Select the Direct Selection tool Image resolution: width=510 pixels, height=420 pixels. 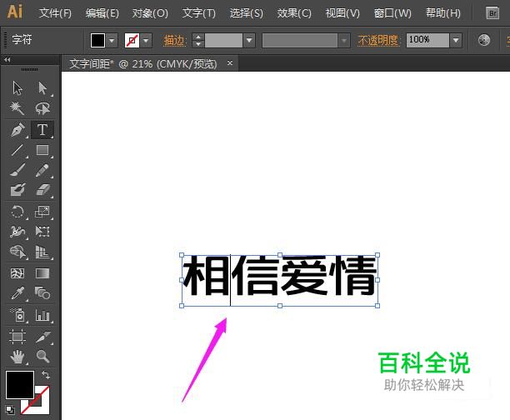[x=42, y=88]
